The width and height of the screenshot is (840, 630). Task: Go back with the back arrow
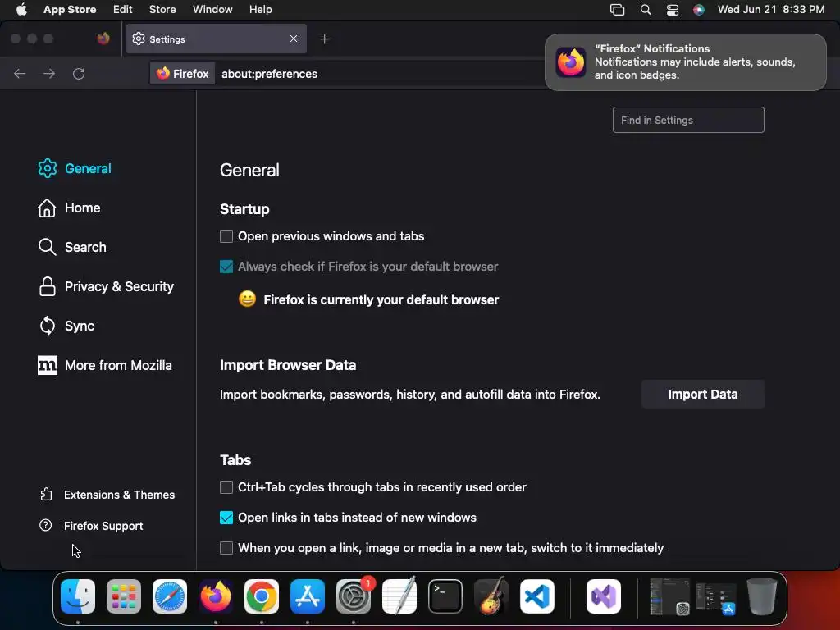(20, 73)
